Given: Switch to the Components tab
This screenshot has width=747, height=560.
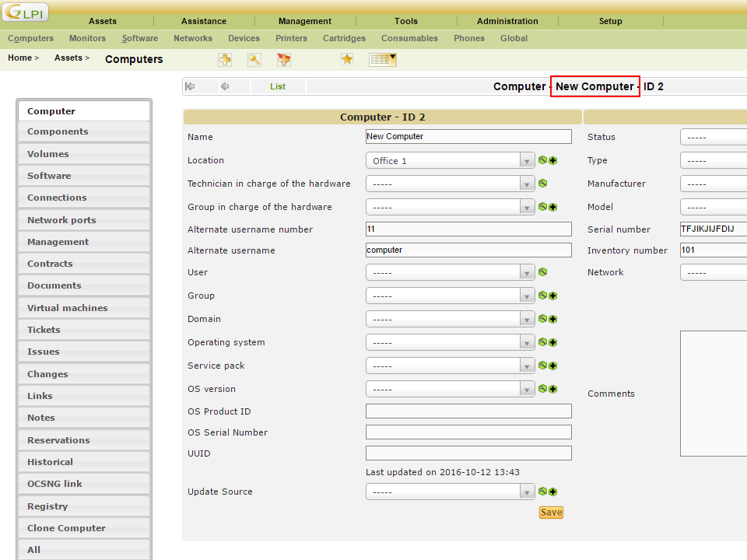Looking at the screenshot, I should click(x=84, y=132).
